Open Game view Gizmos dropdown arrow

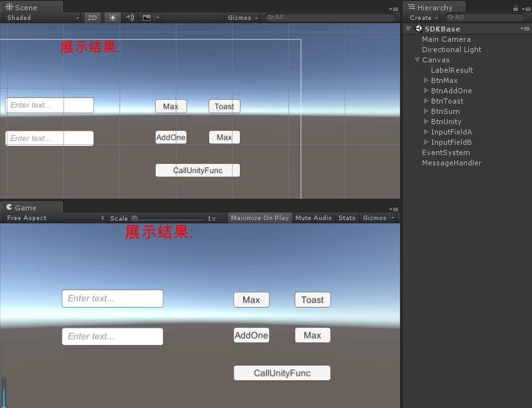[393, 218]
